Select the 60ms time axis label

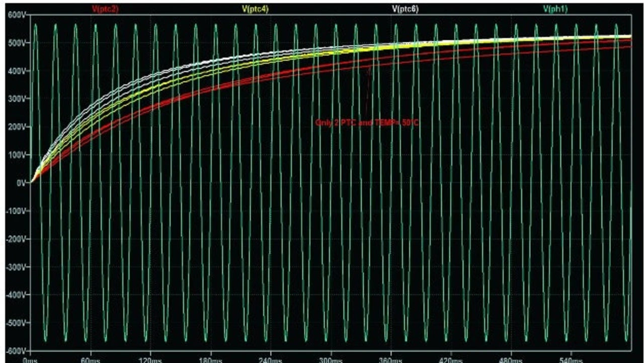pyautogui.click(x=90, y=359)
